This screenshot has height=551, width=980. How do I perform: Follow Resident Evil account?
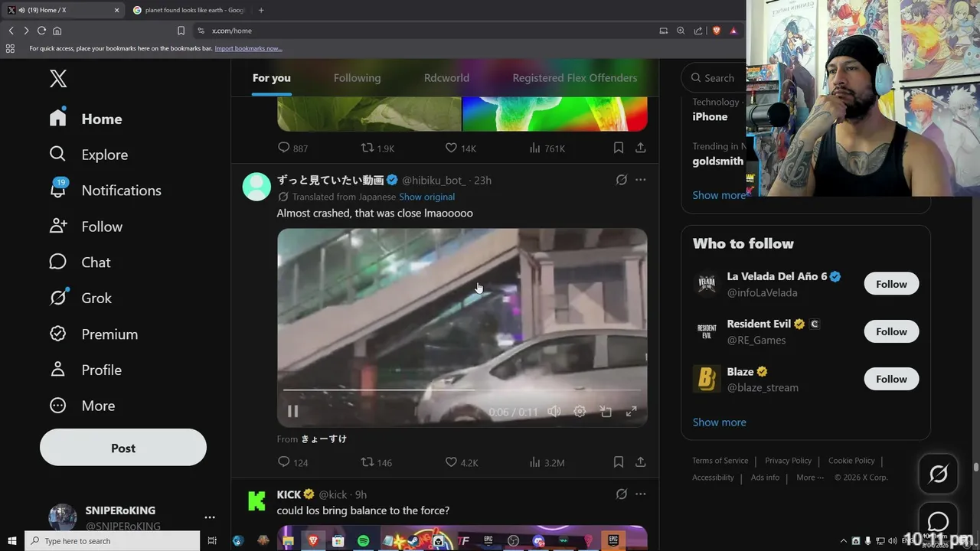(x=891, y=331)
